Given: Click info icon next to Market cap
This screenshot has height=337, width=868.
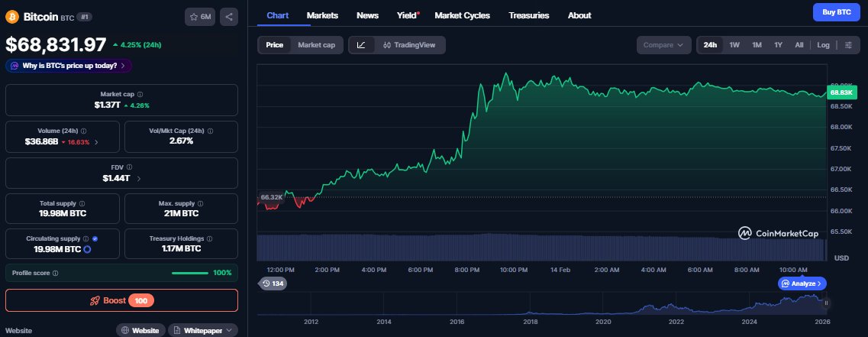Looking at the screenshot, I should 140,95.
